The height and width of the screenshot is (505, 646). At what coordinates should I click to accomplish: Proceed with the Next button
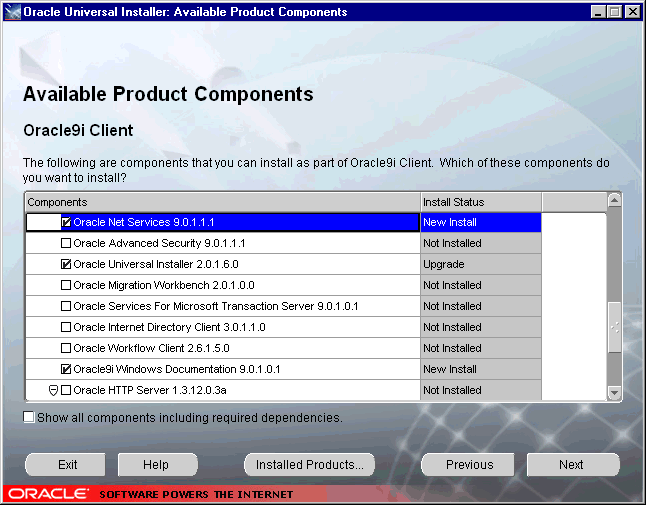click(x=573, y=465)
